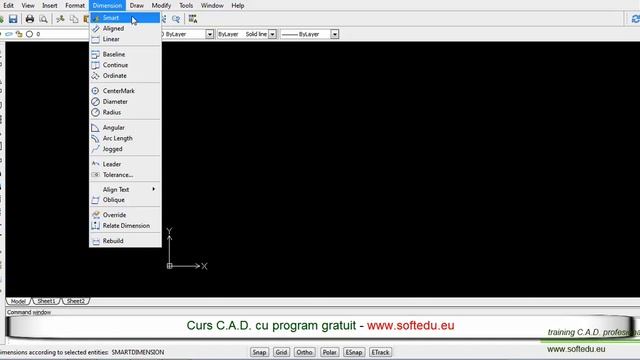640x360 pixels.
Task: Toggle the layer 0 visibility circle
Action: [x=29, y=34]
